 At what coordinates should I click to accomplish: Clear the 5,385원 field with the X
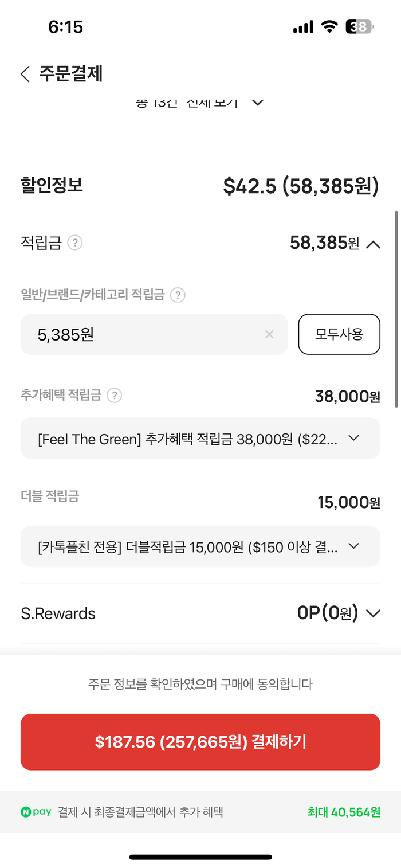(269, 334)
